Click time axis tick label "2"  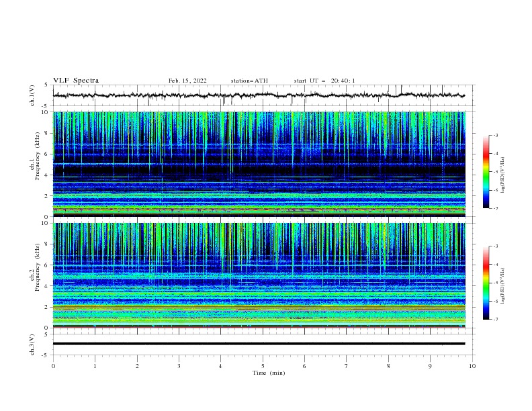point(137,366)
